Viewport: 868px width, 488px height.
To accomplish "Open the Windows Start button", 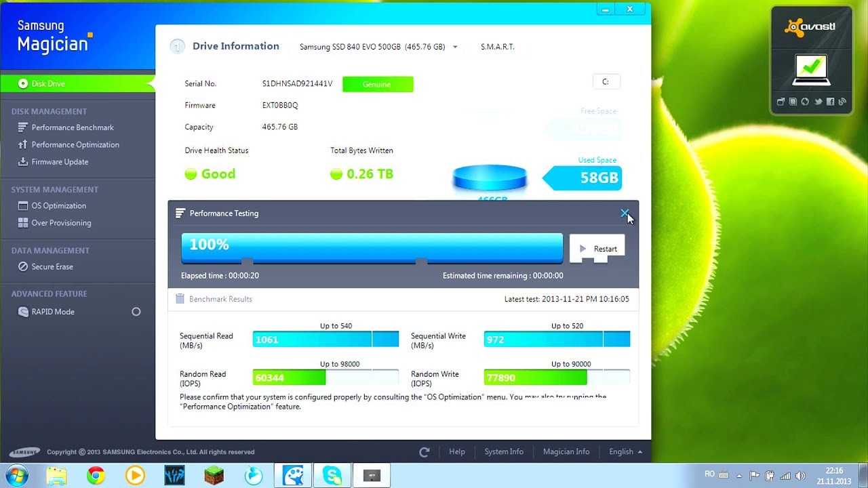I will click(16, 476).
